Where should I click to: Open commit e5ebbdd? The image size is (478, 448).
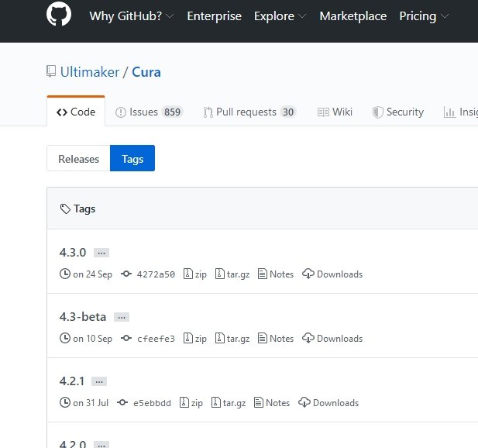pos(152,403)
